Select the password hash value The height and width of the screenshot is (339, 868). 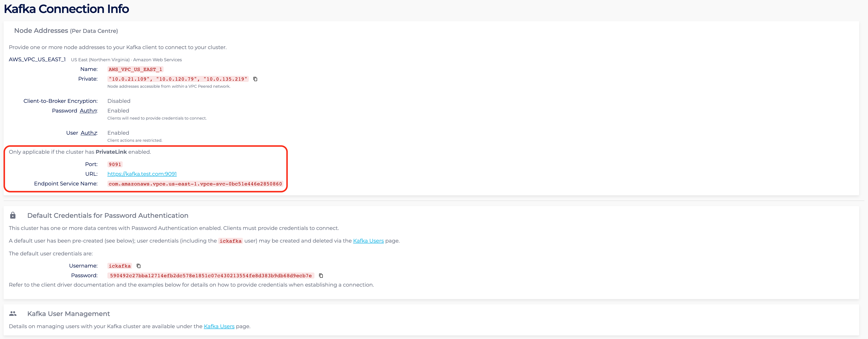[x=211, y=276]
